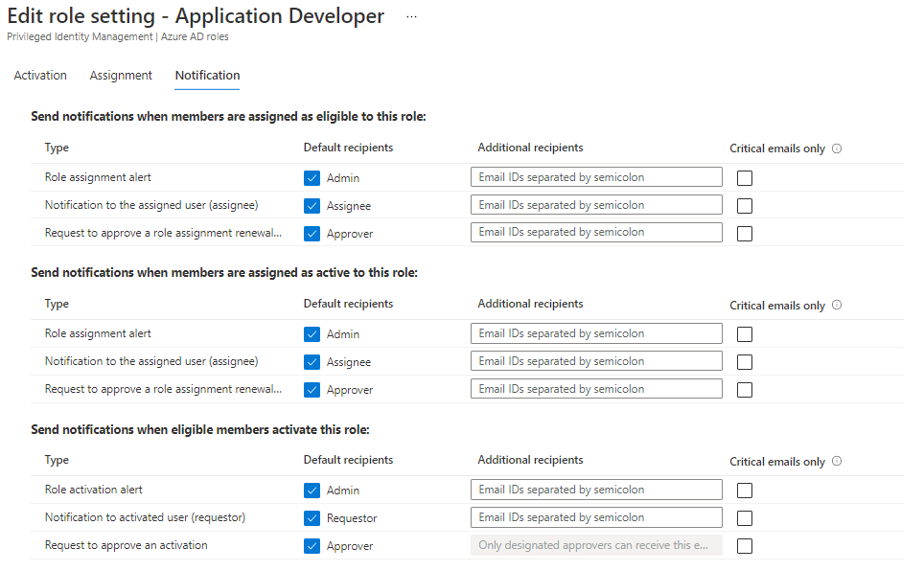Screen dimensions: 924x571
Task: Click additional recipients field for active assignee notification
Action: pos(596,361)
